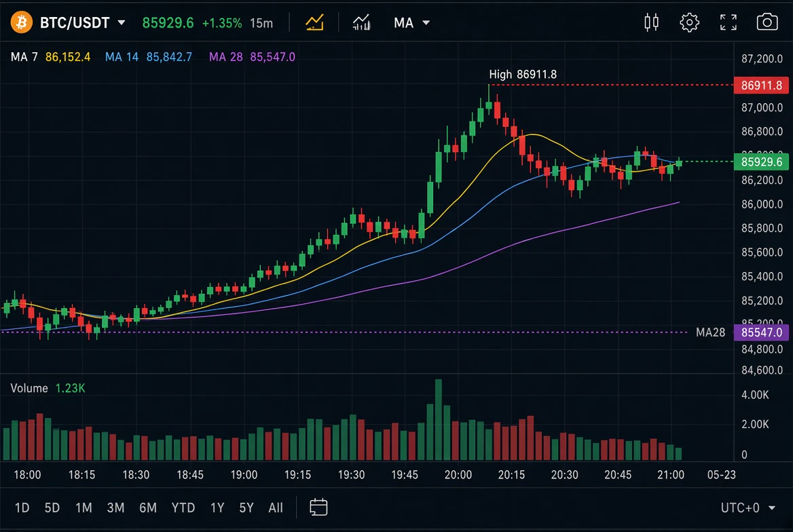
Task: Select the 3M time range
Action: coord(116,507)
